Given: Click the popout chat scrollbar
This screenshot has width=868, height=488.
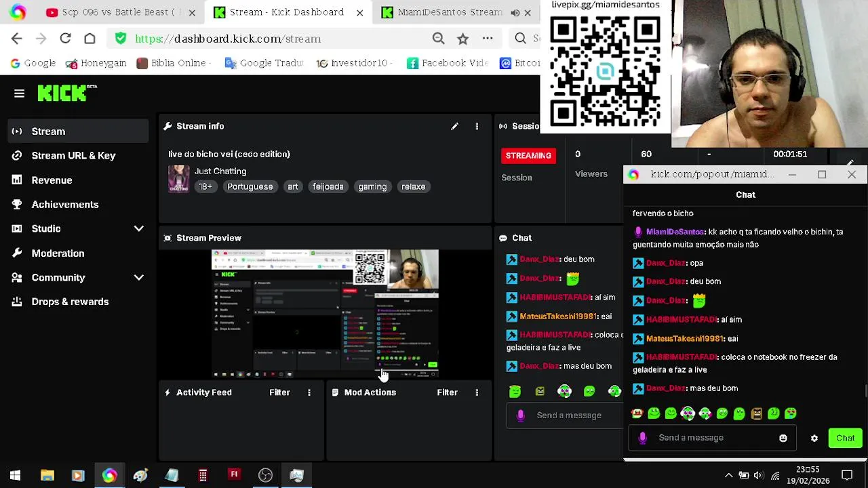Looking at the screenshot, I should point(865,392).
